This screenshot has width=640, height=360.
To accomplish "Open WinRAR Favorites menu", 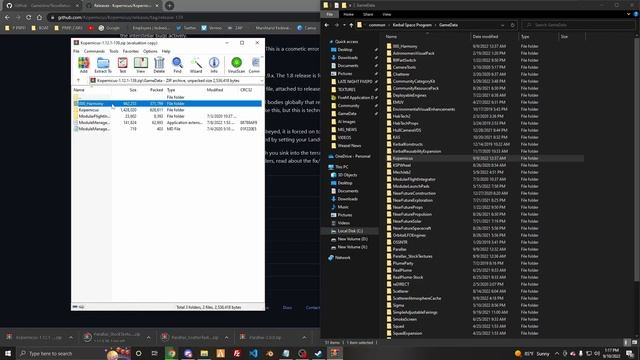I will click(x=131, y=51).
